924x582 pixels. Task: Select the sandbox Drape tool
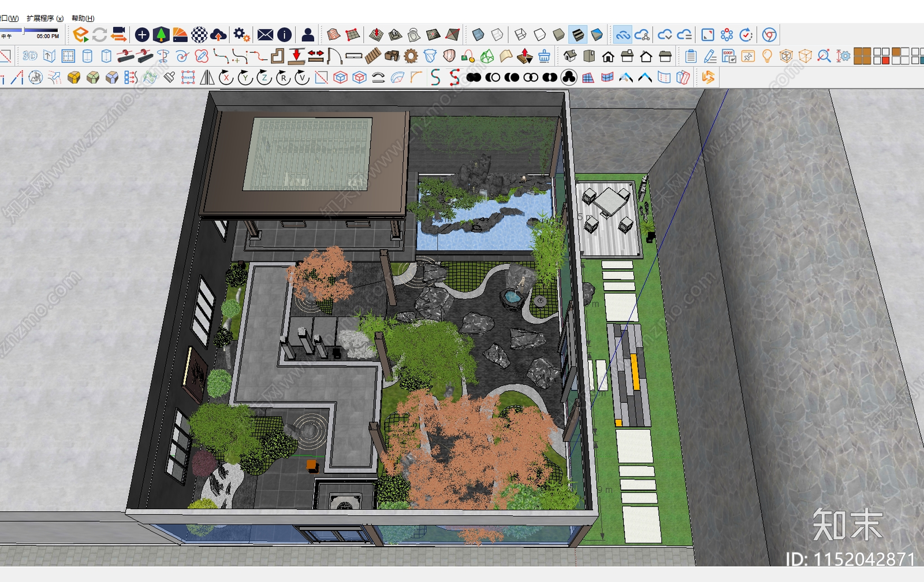tap(414, 35)
